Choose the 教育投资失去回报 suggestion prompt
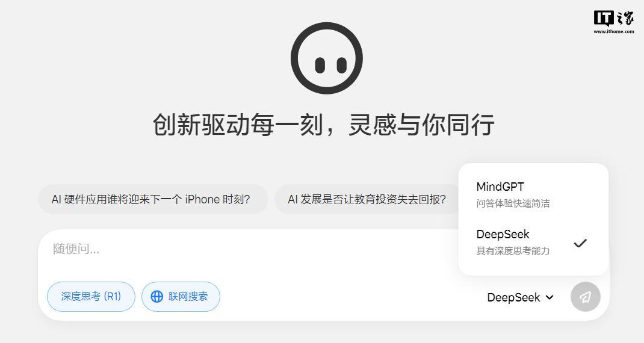This screenshot has height=343, width=644. [367, 199]
